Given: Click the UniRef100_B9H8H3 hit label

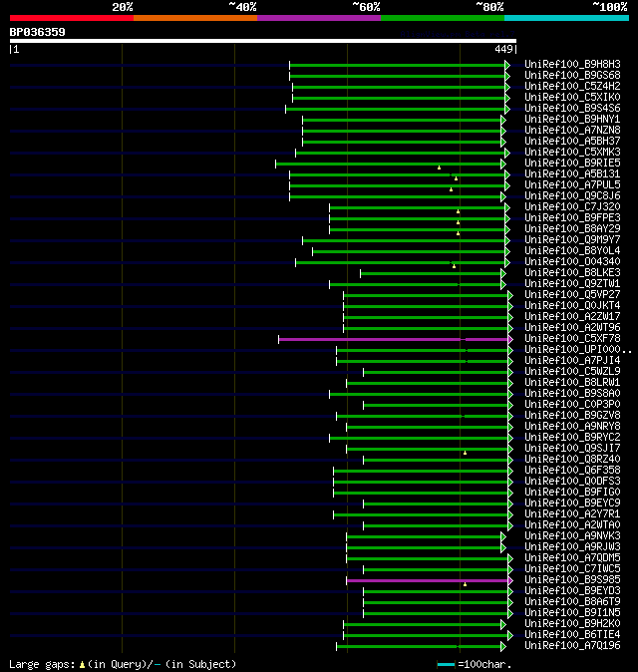Looking at the screenshot, I should pyautogui.click(x=572, y=64).
